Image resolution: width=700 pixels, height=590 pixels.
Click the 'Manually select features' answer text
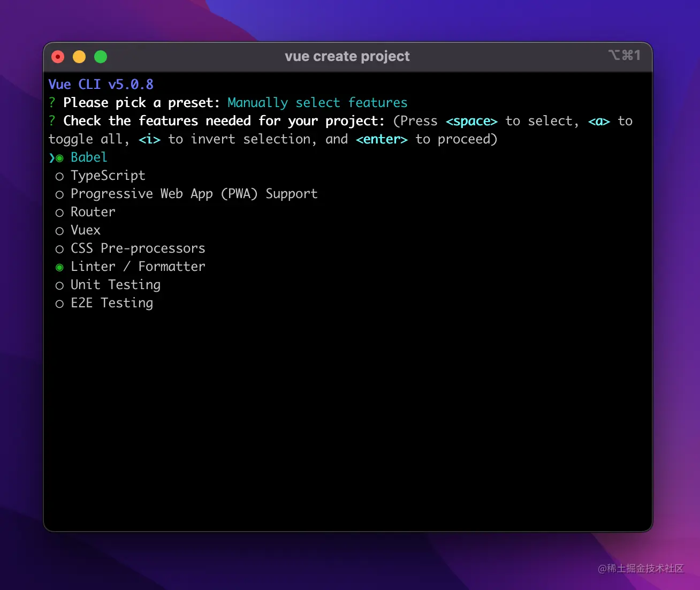[317, 103]
